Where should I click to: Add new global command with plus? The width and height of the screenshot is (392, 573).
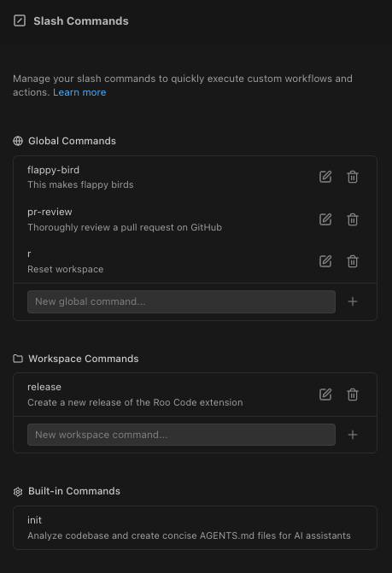pyautogui.click(x=353, y=301)
